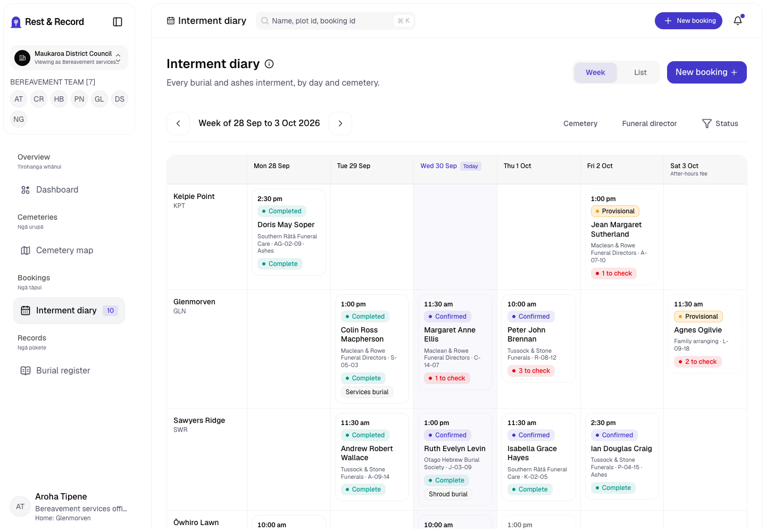Click New booking button in top bar
This screenshot has width=766, height=532.
click(x=688, y=21)
